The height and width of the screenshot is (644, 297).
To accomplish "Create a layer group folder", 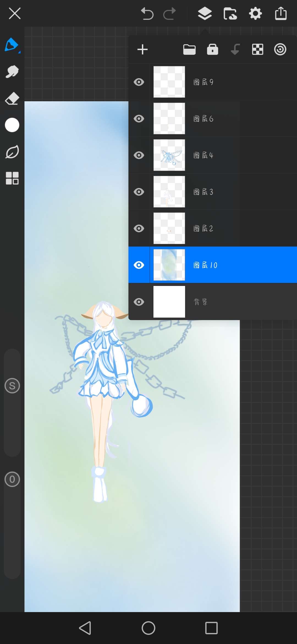I will [189, 50].
